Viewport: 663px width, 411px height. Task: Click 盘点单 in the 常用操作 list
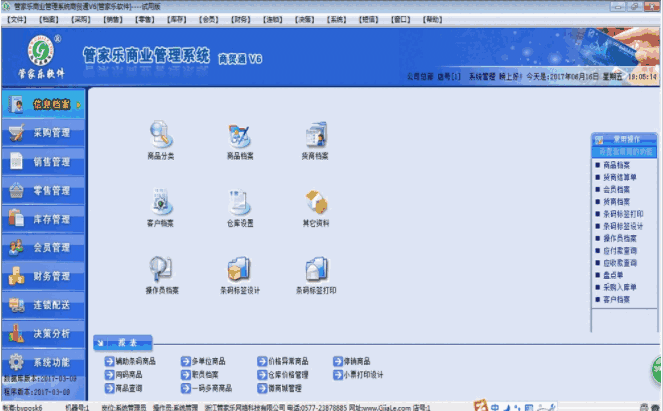point(613,275)
